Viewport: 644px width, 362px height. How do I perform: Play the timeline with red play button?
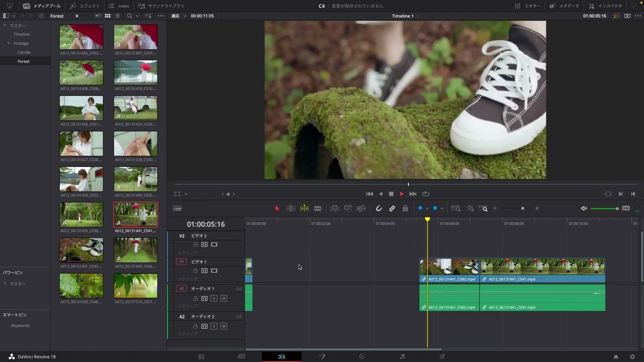tap(401, 194)
